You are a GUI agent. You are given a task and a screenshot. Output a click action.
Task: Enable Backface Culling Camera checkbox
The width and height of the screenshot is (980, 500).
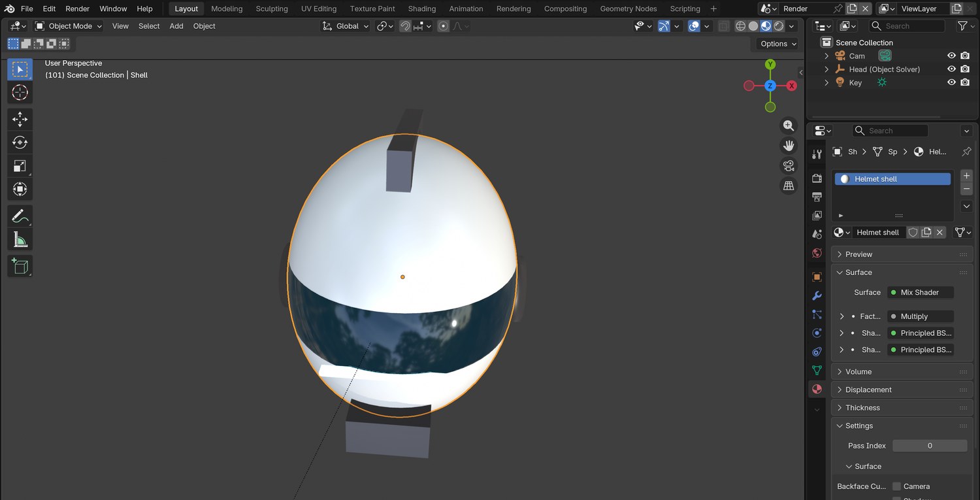tap(897, 486)
